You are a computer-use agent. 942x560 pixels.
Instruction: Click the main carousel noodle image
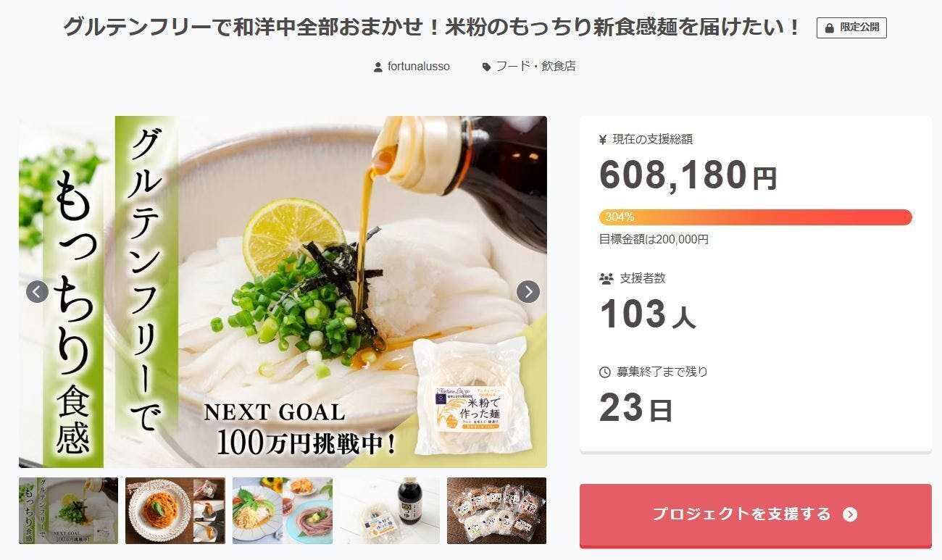tap(283, 292)
